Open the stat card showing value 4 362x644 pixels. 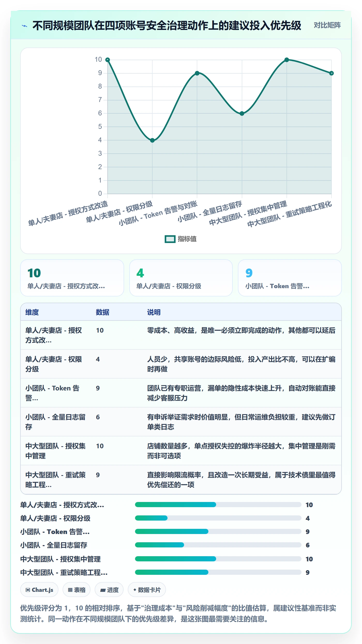pos(181,278)
